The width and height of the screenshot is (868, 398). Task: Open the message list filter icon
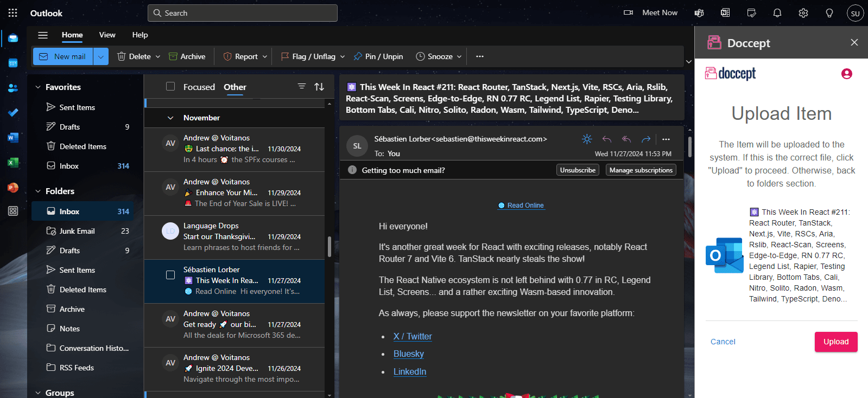click(x=302, y=86)
